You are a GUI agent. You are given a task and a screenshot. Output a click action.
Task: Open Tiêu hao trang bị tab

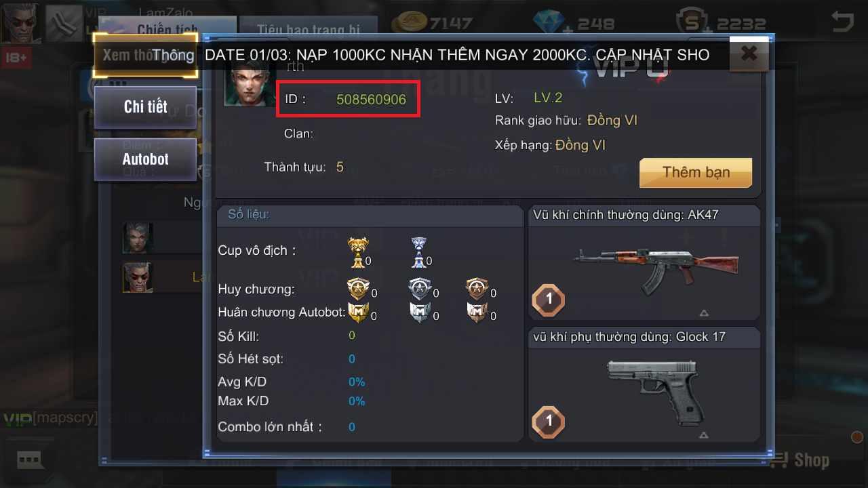[x=308, y=29]
